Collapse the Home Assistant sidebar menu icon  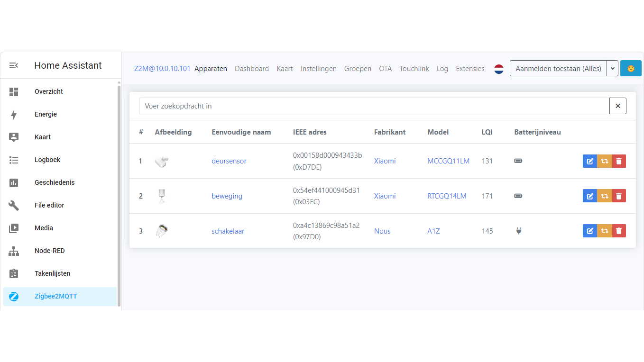click(x=14, y=65)
